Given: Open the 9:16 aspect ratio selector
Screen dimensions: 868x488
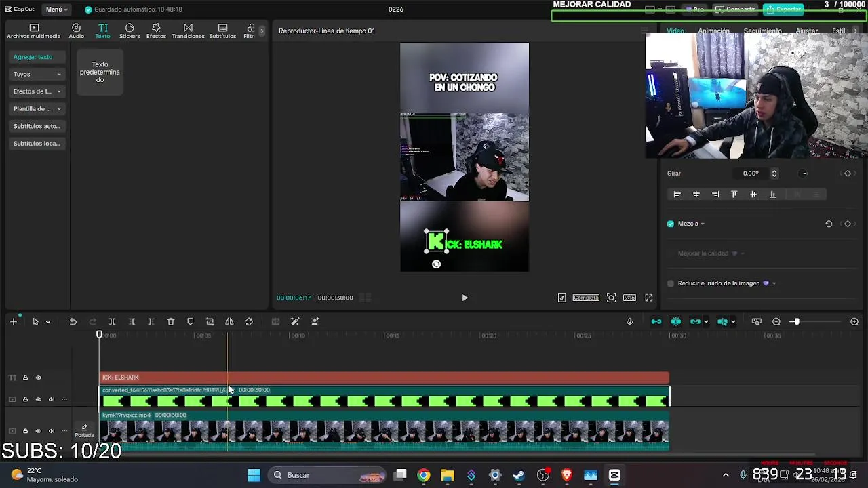Looking at the screenshot, I should pyautogui.click(x=629, y=298).
